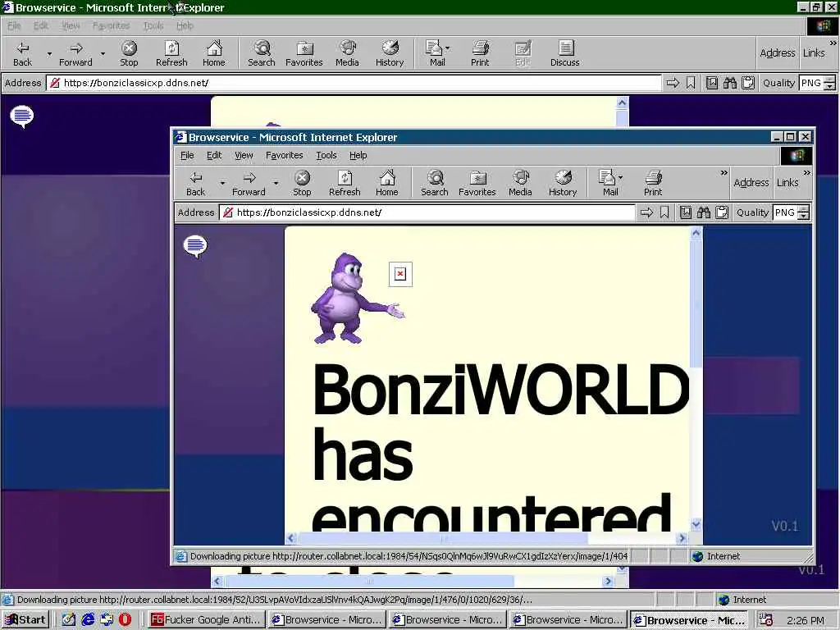Open the Favorites menu in front window
The image size is (840, 630).
285,155
